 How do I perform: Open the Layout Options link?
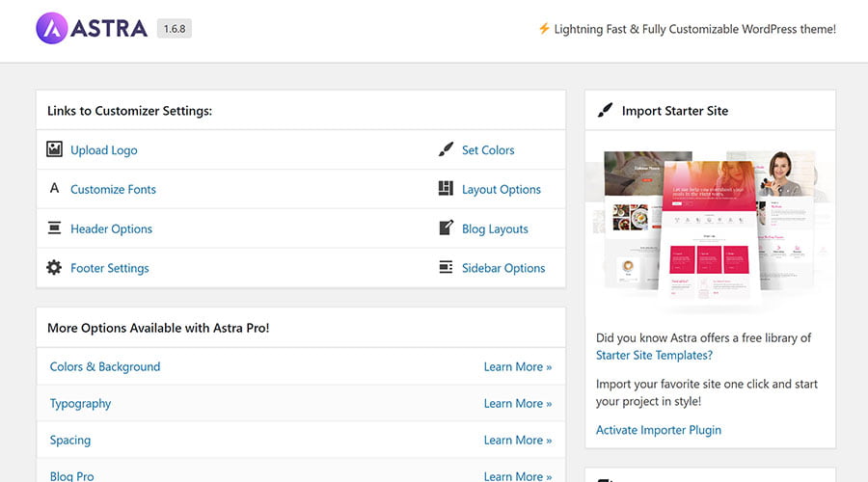[x=502, y=189]
